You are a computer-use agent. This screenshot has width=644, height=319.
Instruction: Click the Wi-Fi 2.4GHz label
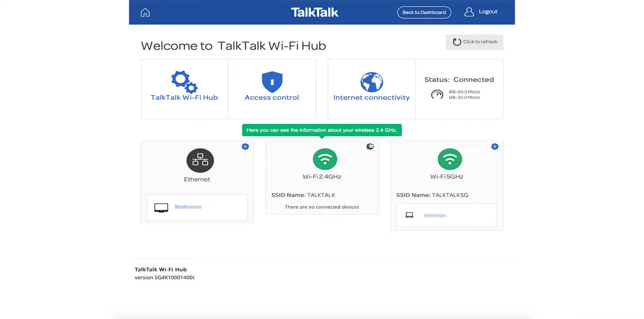(322, 177)
